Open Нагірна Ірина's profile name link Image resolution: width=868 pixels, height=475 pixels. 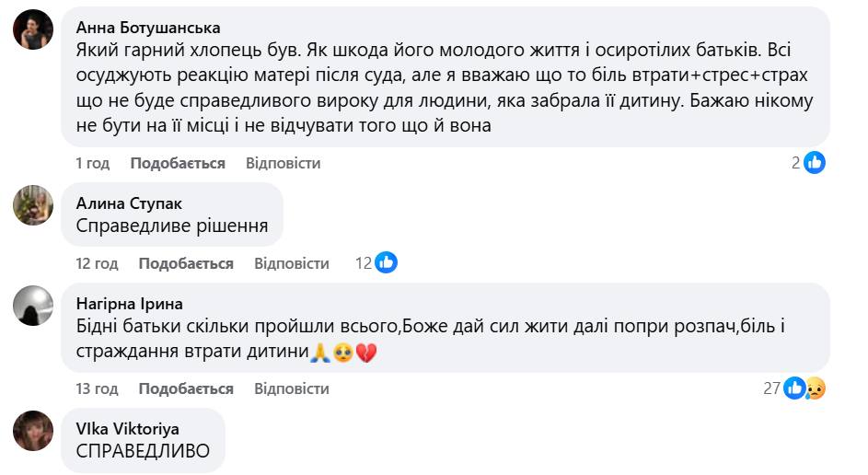click(129, 304)
